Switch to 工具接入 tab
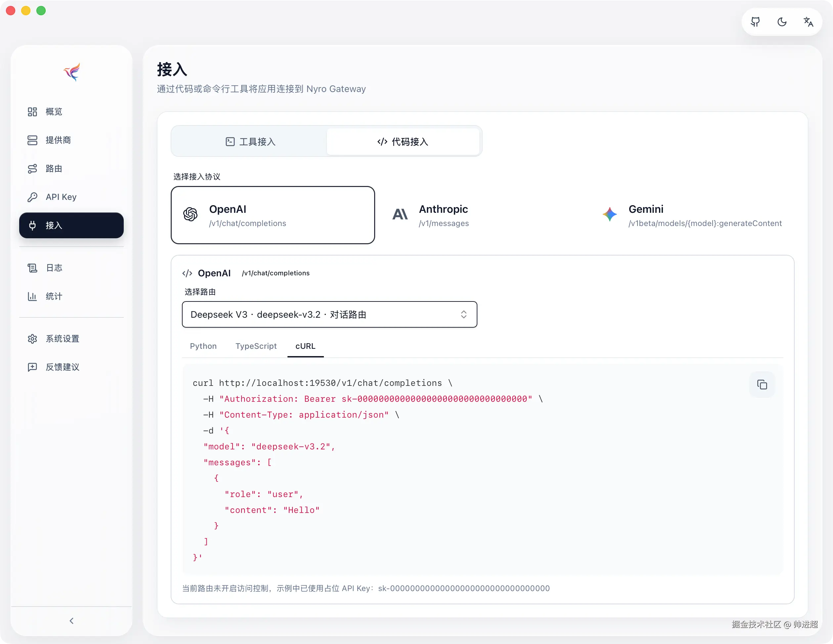The height and width of the screenshot is (644, 833). pyautogui.click(x=250, y=142)
